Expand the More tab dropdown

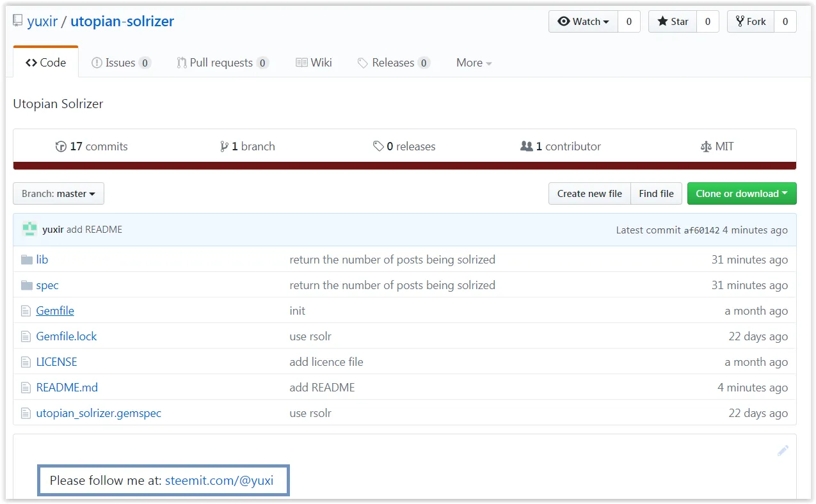point(474,63)
